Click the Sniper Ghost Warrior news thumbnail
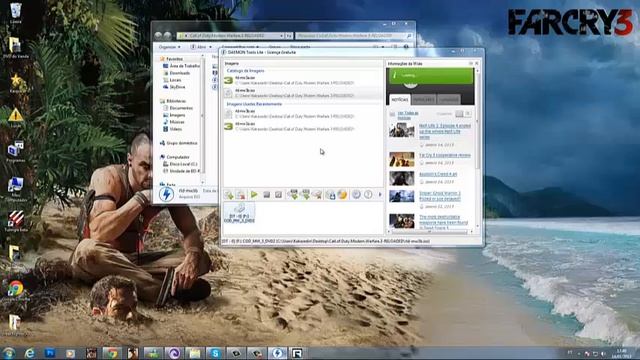Image resolution: width=640 pixels, height=360 pixels. pos(402,196)
